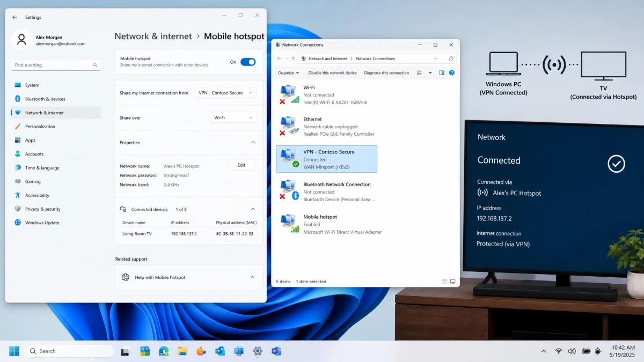
Task: Click the refresh icon in address bar
Action: pos(451,58)
